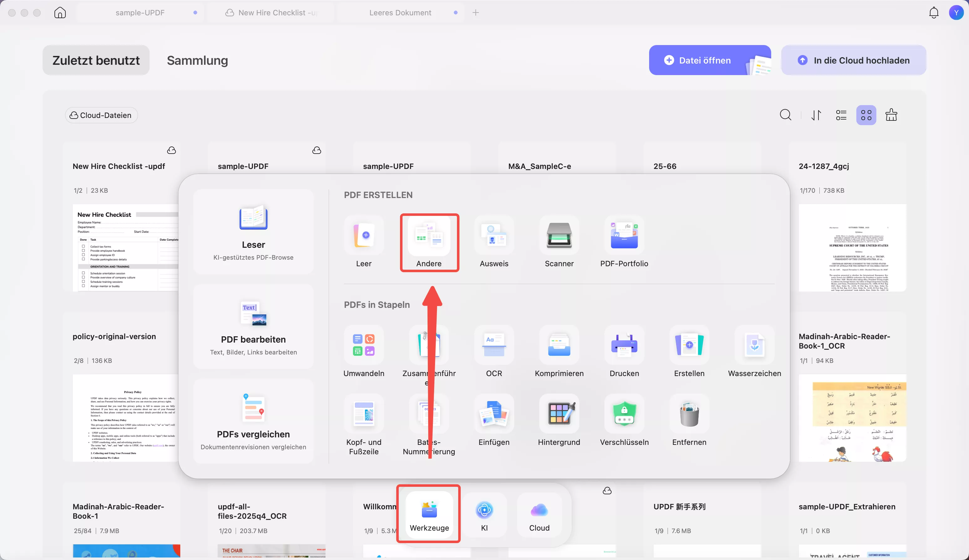Open the sort order menu
Screen dimensions: 969x560
point(816,115)
